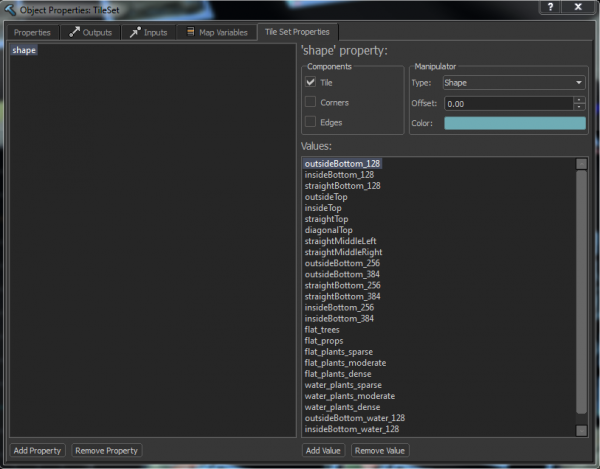This screenshot has height=469, width=600.
Task: Select the straightBottom_384 value
Action: (x=342, y=296)
